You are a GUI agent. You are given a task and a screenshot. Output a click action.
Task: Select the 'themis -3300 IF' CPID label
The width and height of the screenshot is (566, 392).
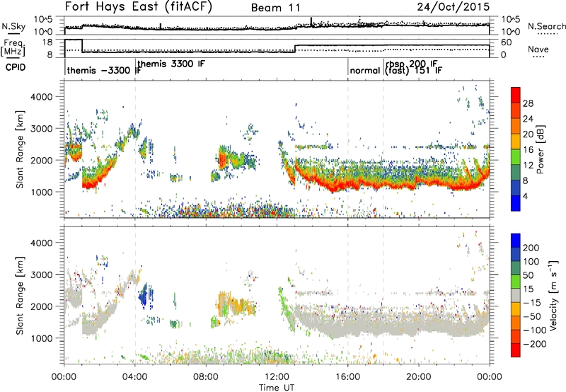pos(103,70)
